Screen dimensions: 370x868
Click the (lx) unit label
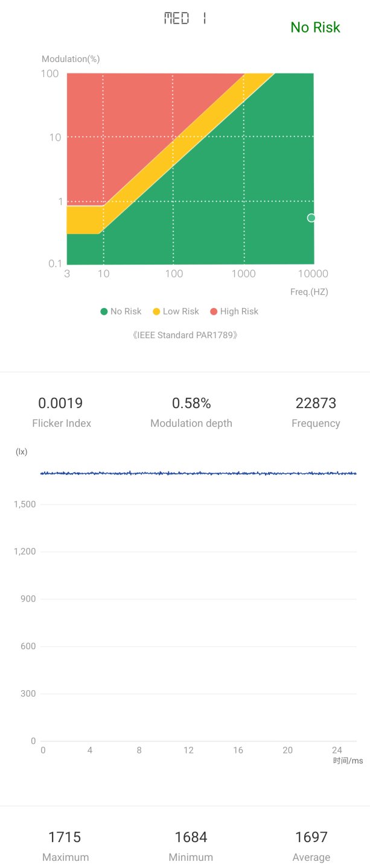[21, 451]
